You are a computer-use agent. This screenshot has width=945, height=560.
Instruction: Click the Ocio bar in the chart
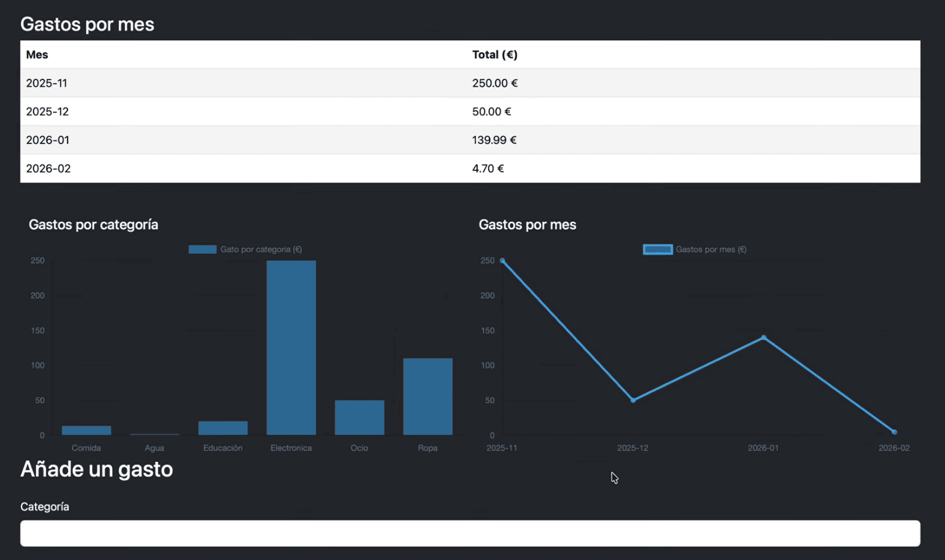[360, 417]
